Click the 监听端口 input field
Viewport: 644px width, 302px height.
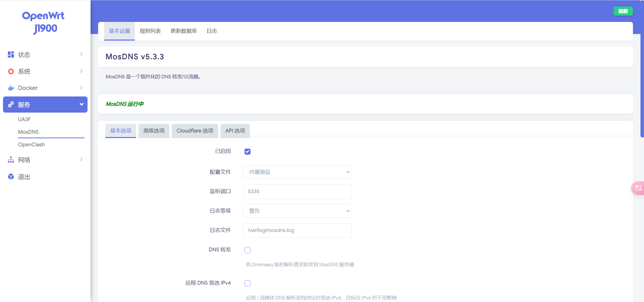point(297,191)
